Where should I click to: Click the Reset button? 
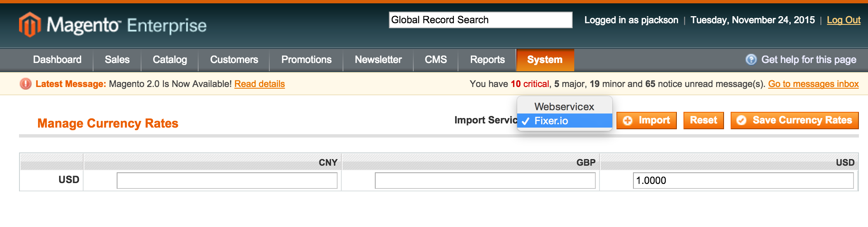(703, 121)
